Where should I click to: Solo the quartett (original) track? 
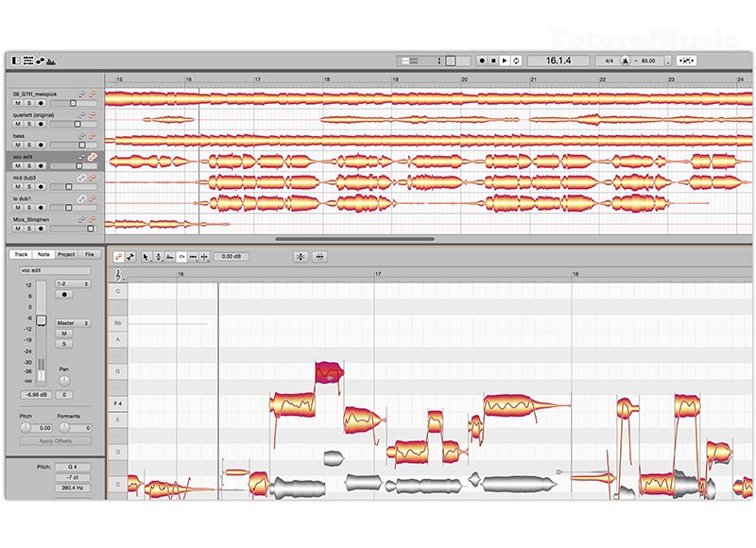click(x=29, y=125)
